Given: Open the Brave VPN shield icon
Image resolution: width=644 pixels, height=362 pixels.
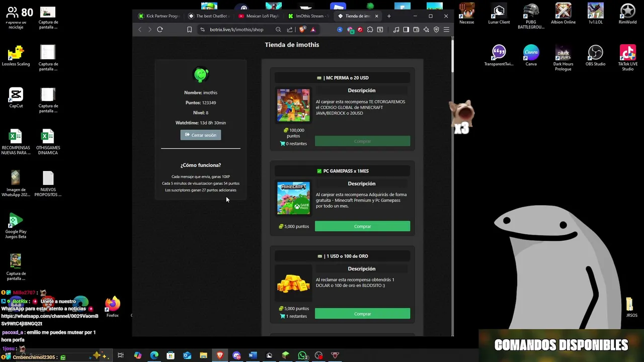Looking at the screenshot, I should (436, 30).
